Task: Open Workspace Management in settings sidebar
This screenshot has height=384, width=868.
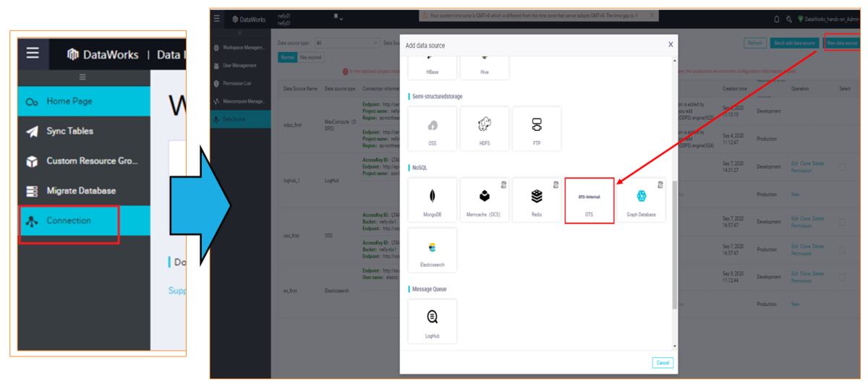Action: pos(240,48)
